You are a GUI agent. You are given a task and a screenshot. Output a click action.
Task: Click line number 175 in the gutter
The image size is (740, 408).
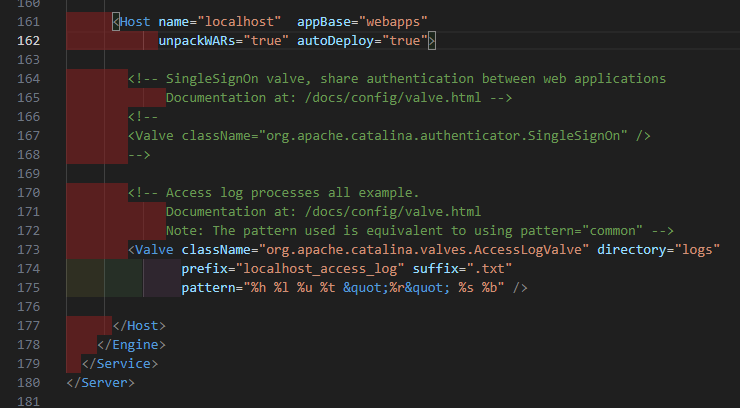click(x=28, y=288)
